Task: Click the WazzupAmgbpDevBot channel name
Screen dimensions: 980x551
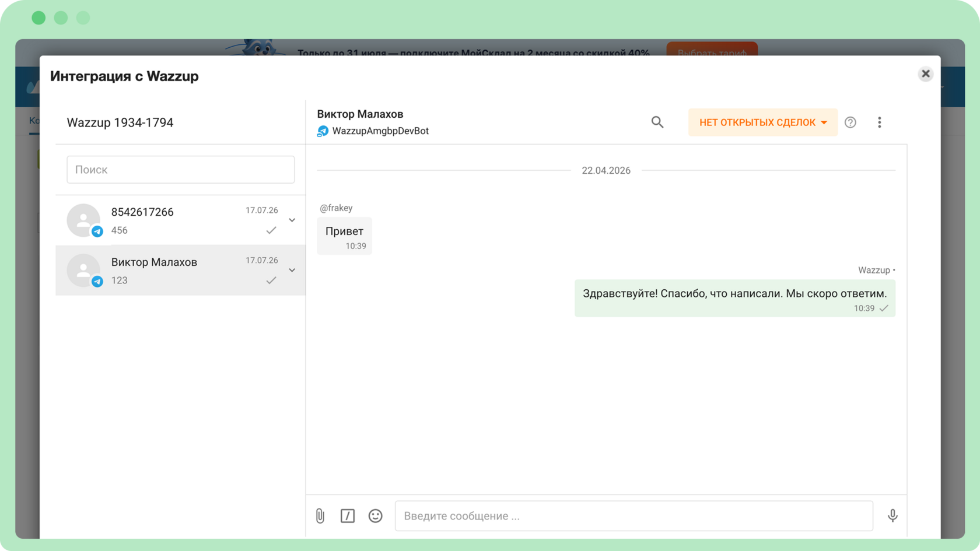Action: (380, 131)
